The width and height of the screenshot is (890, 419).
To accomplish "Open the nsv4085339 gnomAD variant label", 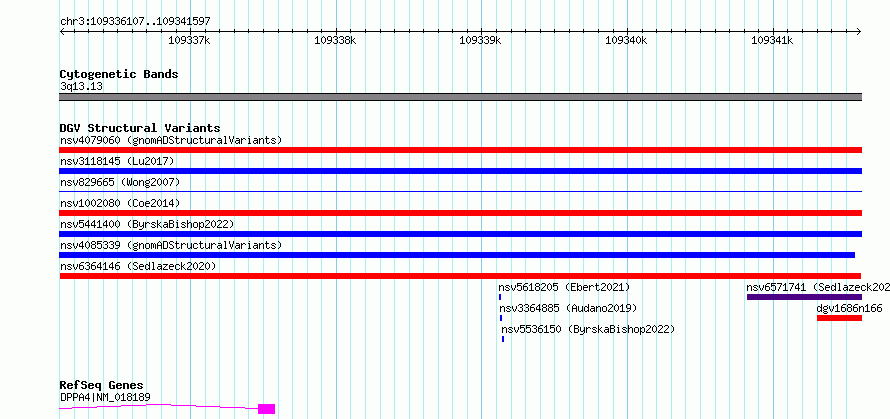I will [171, 245].
